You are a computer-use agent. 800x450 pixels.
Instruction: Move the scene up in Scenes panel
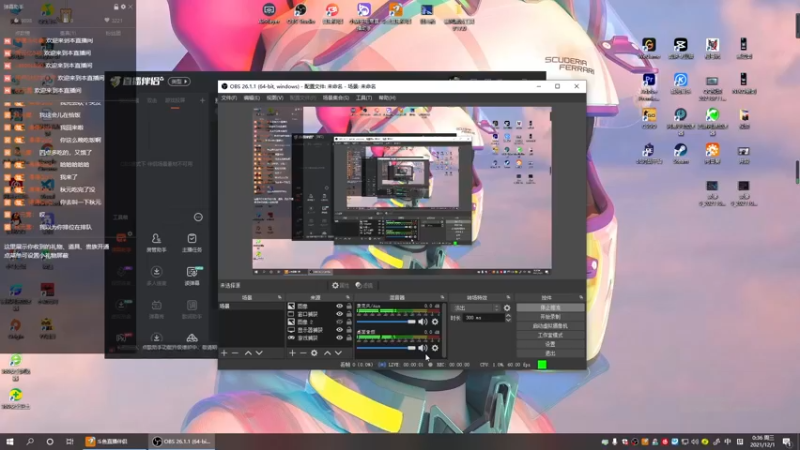(x=248, y=353)
